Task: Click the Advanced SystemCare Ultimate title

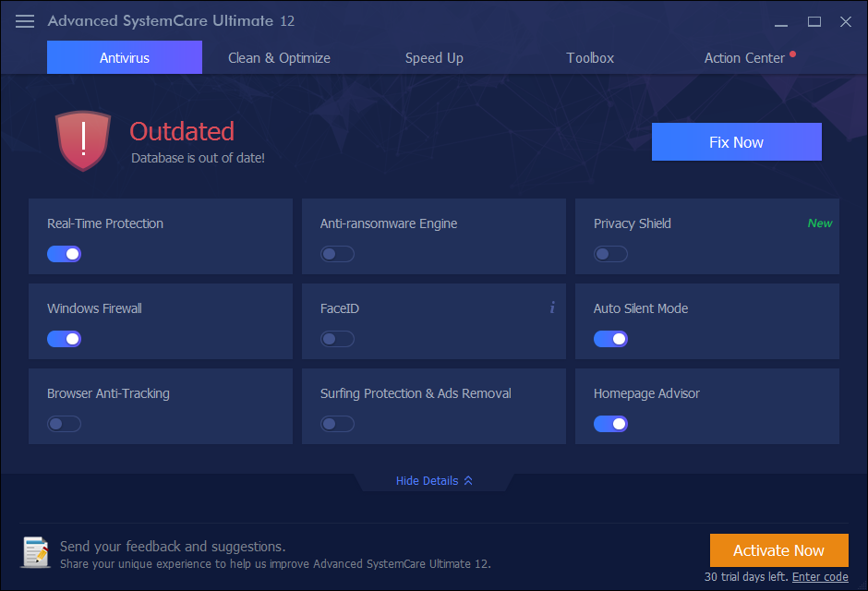Action: point(171,21)
